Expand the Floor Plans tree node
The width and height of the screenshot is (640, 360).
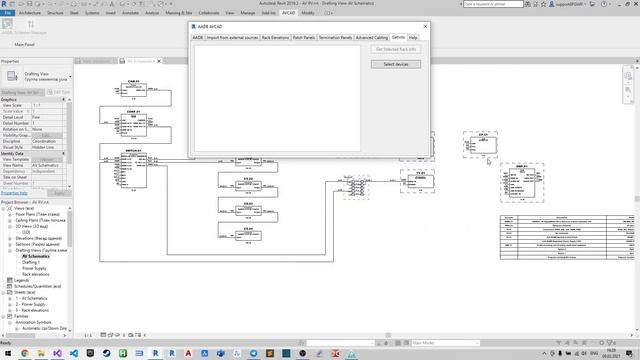10,214
